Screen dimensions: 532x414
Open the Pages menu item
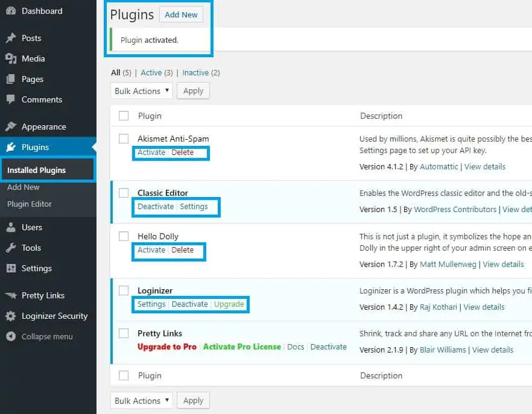(33, 79)
